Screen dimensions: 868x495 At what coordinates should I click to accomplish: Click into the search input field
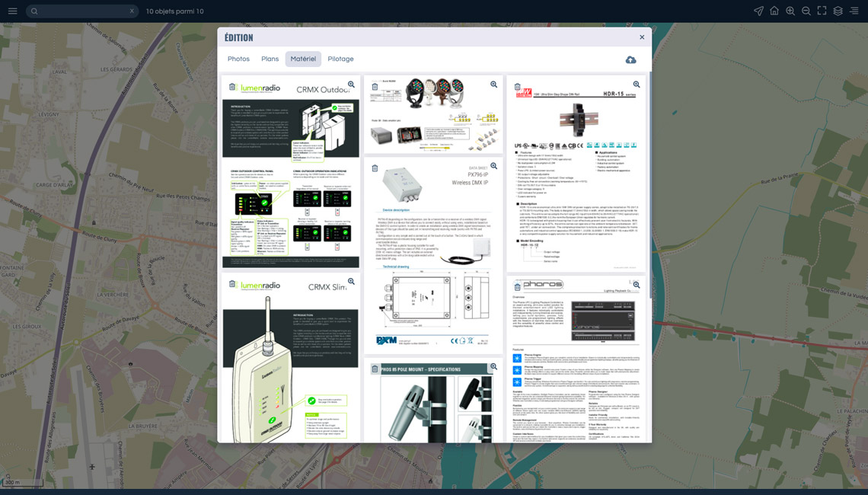tap(80, 11)
